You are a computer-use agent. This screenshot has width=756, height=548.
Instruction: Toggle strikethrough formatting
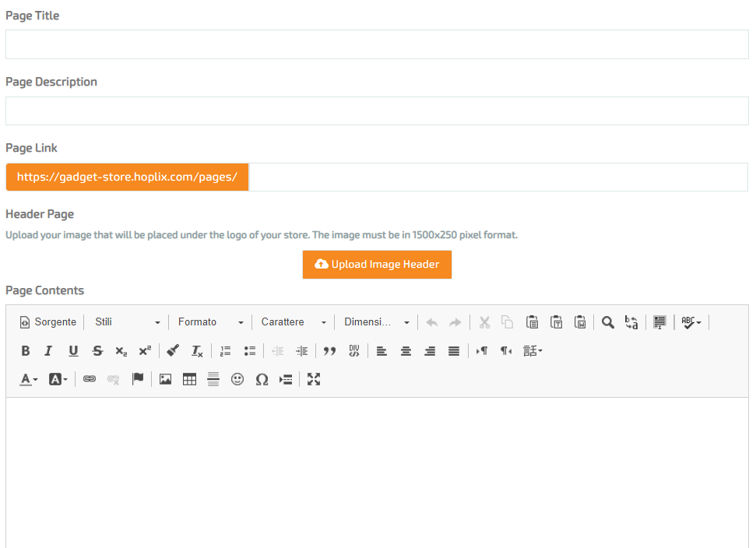point(97,351)
